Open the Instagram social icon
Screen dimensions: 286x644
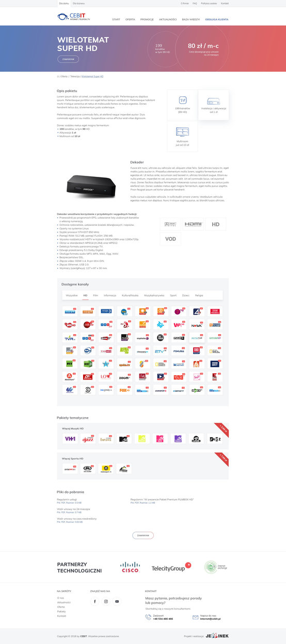pos(106,601)
